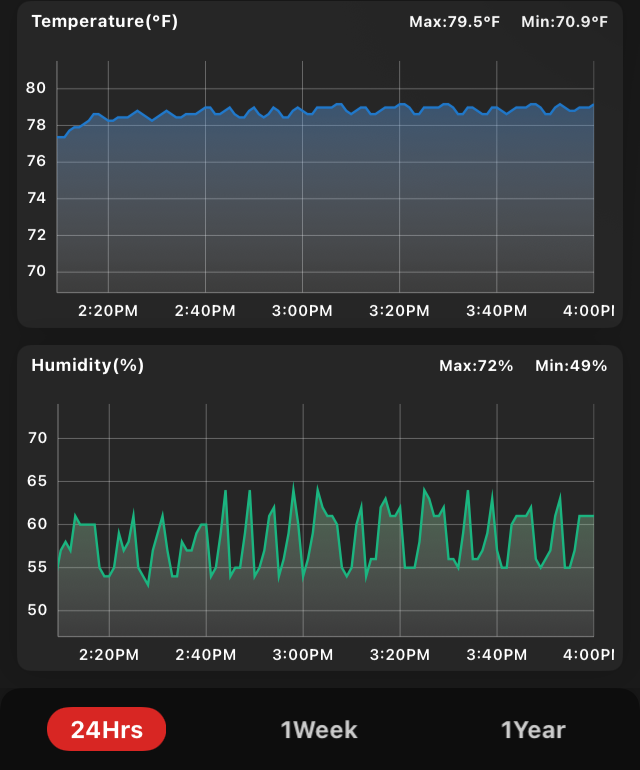Screen dimensions: 640x770
Task: Click 3:20PM label on temperature chart
Action: [399, 311]
